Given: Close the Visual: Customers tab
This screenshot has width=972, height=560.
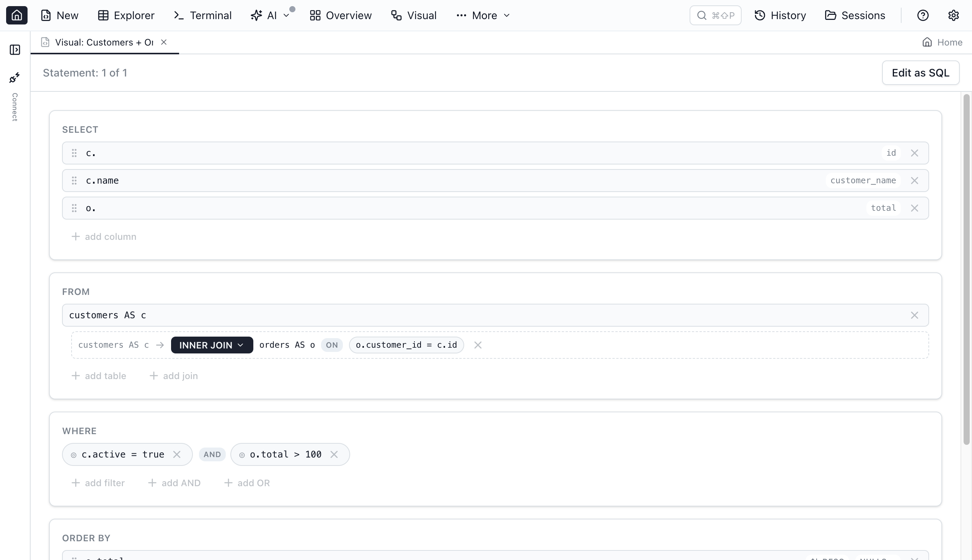Looking at the screenshot, I should (164, 42).
